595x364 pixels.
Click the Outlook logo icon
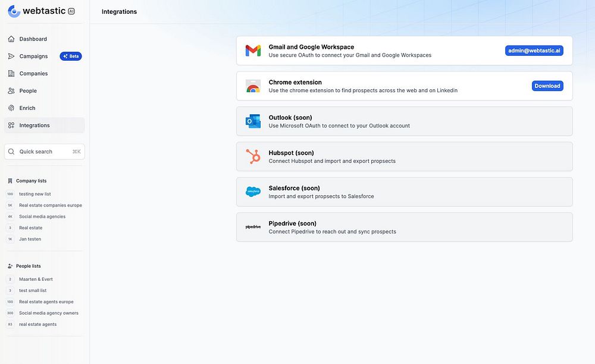click(253, 121)
